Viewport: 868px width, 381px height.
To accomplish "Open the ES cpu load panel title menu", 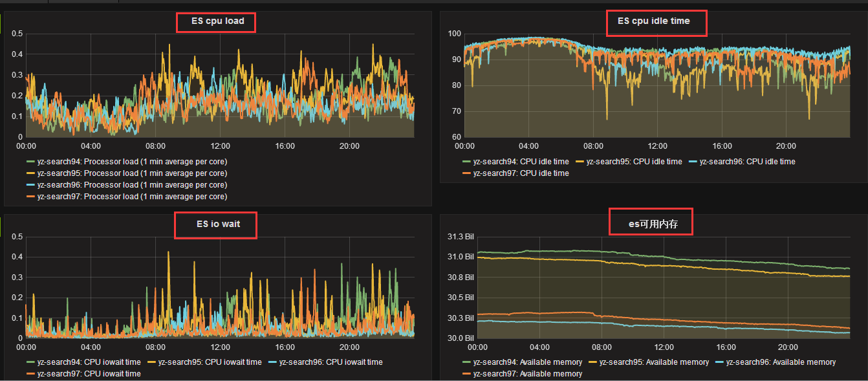I will [217, 21].
